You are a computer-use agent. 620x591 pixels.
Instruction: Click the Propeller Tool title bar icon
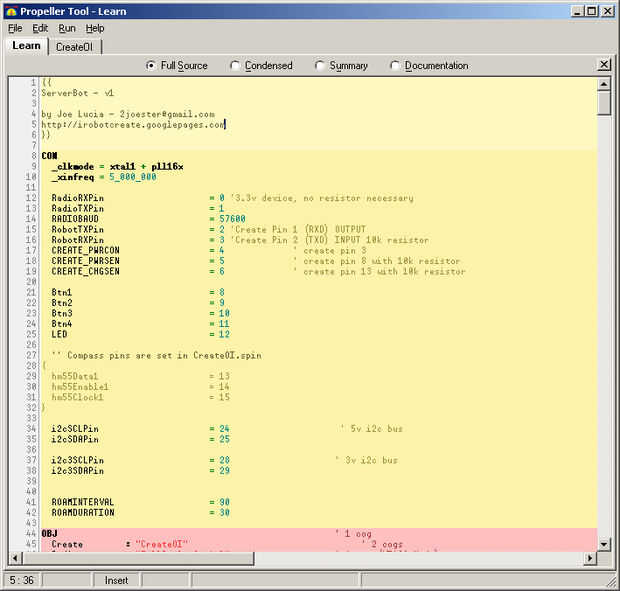11,11
